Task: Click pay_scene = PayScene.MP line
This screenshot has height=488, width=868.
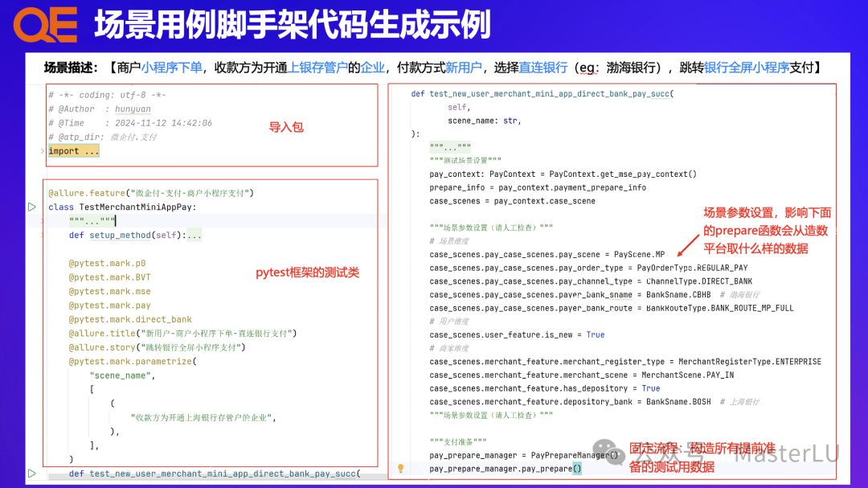Action: [x=547, y=254]
